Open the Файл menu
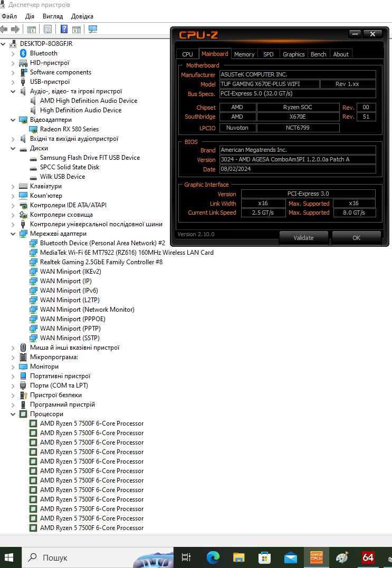This screenshot has height=568, width=392. [x=9, y=16]
